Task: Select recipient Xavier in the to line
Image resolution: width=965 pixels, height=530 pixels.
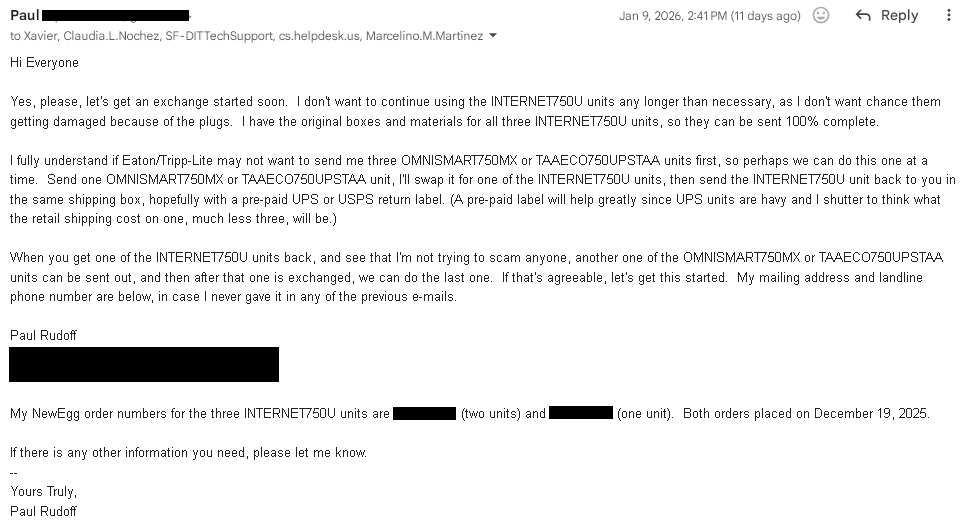Action: [x=41, y=36]
